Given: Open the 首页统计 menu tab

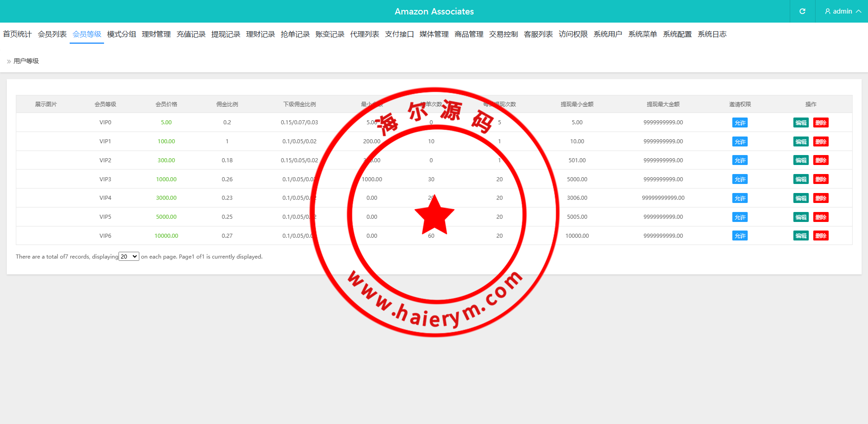Looking at the screenshot, I should point(17,34).
